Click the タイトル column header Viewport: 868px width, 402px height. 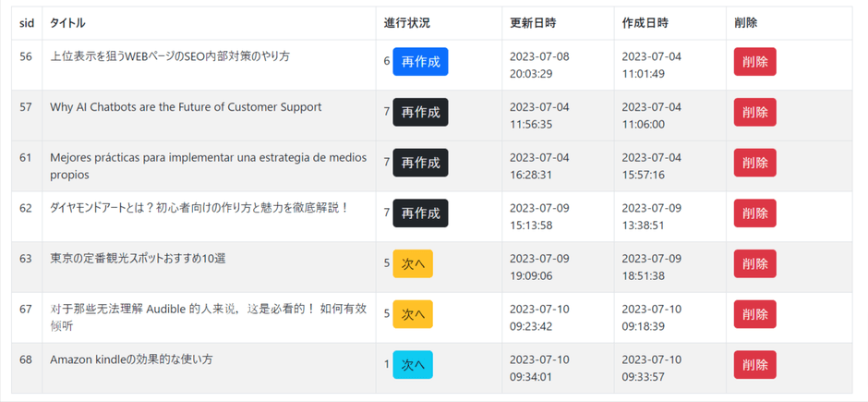pyautogui.click(x=67, y=23)
